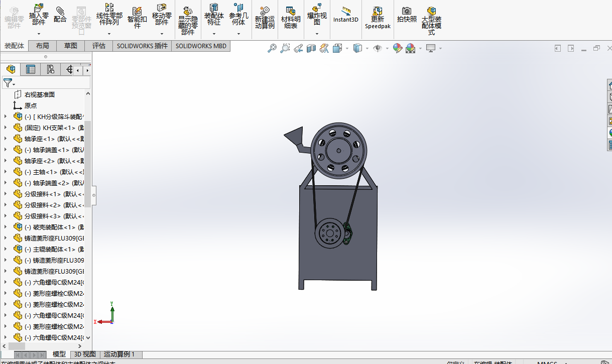
Task: Switch to the 布局 ribbon tab
Action: (x=43, y=46)
